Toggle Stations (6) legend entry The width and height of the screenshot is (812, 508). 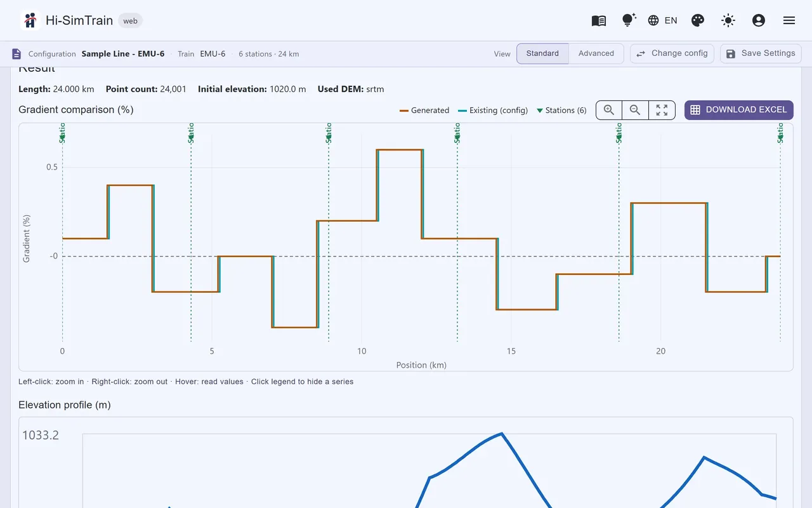coord(561,110)
